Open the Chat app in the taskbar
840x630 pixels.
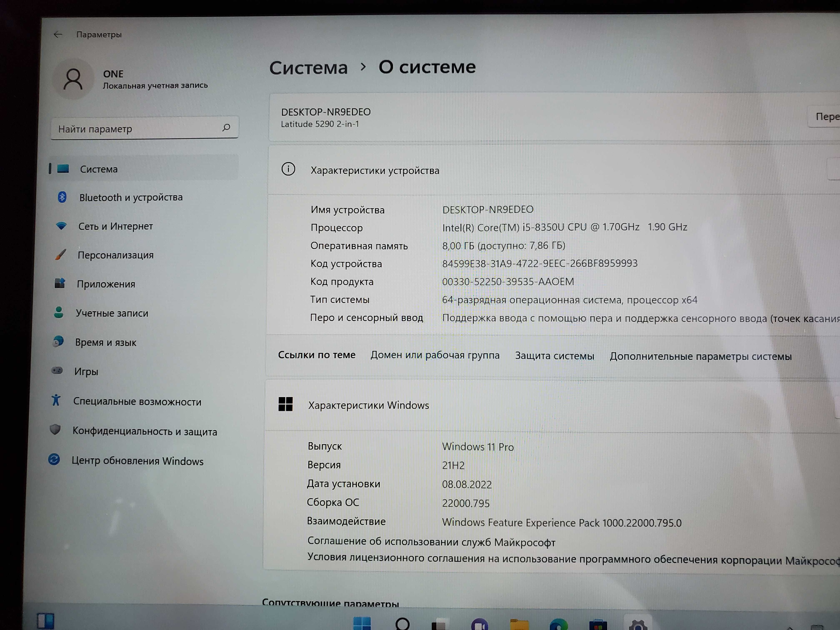480,624
